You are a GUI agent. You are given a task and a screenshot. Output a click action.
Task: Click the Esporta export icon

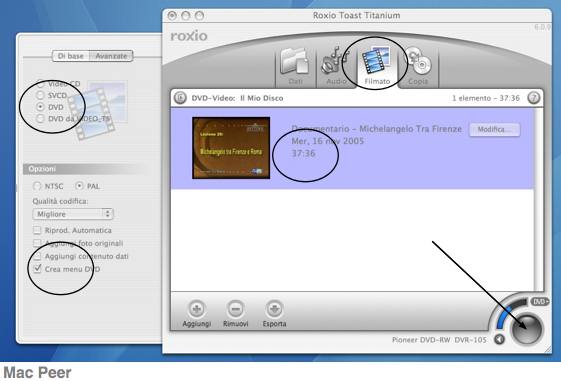coord(274,309)
